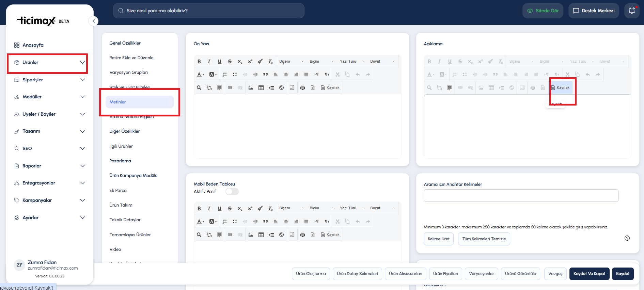Toggle underline in the Ön Yazı editor
The width and height of the screenshot is (644, 290).
click(219, 62)
